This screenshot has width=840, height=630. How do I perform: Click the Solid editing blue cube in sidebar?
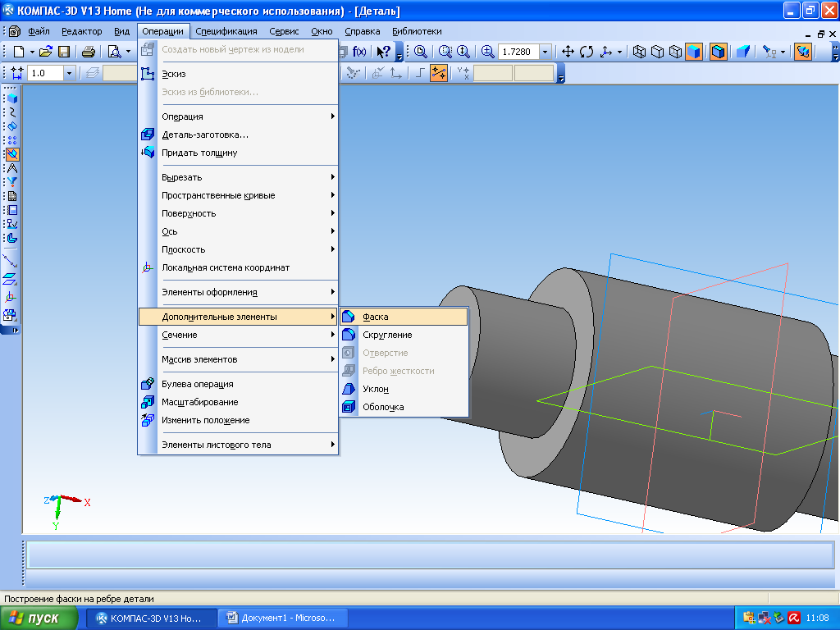pos(12,98)
